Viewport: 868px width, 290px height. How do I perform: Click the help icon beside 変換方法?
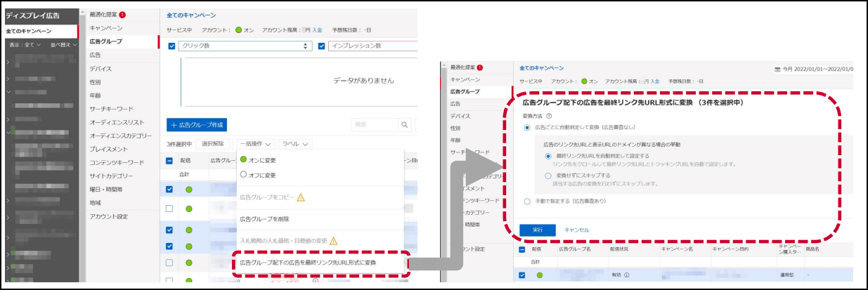click(548, 115)
